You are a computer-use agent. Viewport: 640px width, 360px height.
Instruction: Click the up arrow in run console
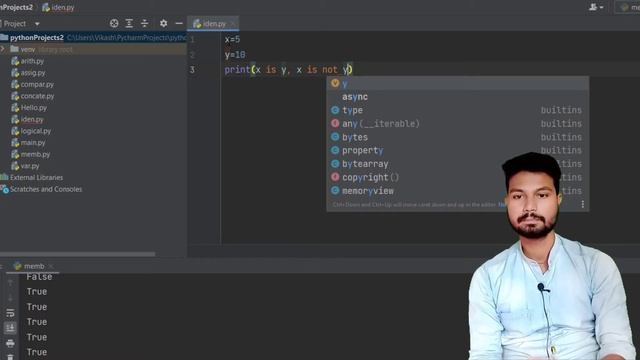(10, 282)
